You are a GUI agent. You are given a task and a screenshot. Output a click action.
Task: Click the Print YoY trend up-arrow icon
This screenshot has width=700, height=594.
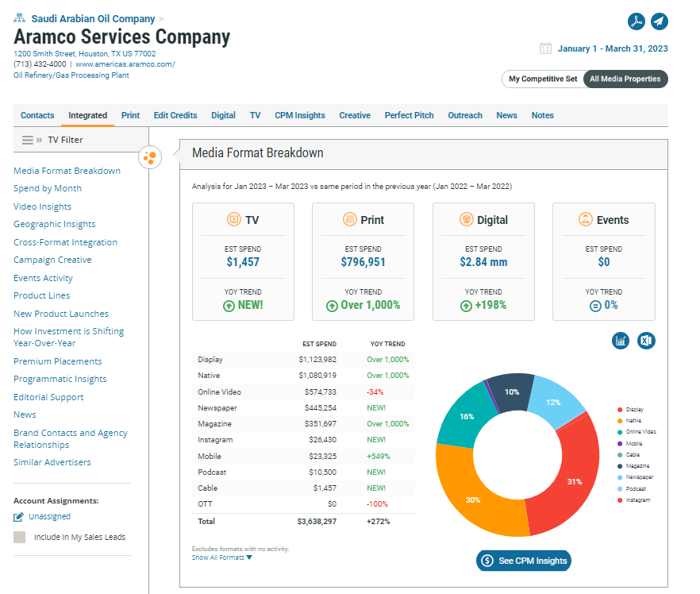tap(332, 306)
